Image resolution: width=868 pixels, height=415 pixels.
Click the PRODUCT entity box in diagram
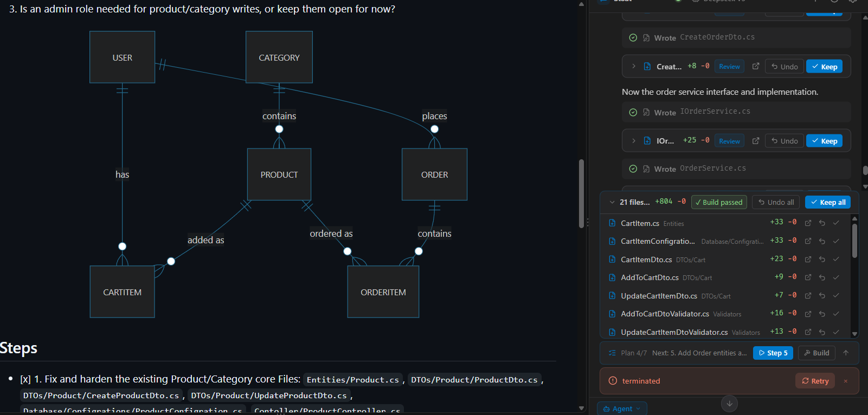tap(279, 174)
